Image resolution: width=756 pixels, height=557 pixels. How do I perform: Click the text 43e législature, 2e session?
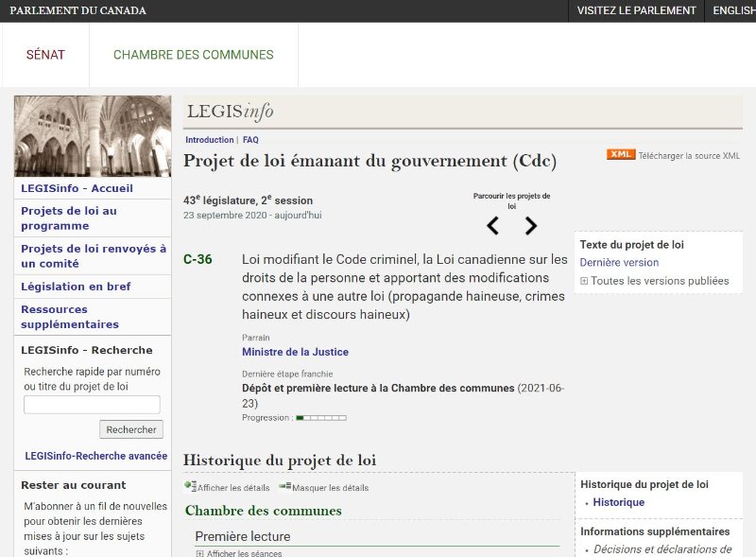(248, 200)
